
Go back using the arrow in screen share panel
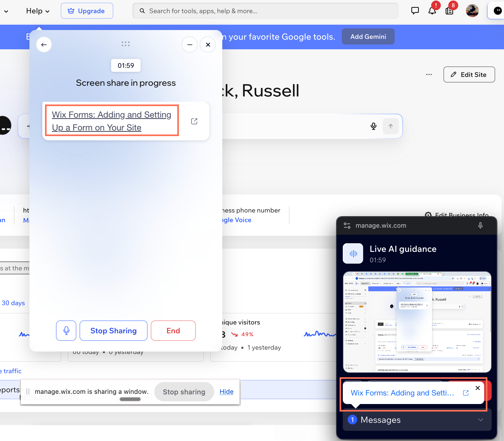pos(44,44)
